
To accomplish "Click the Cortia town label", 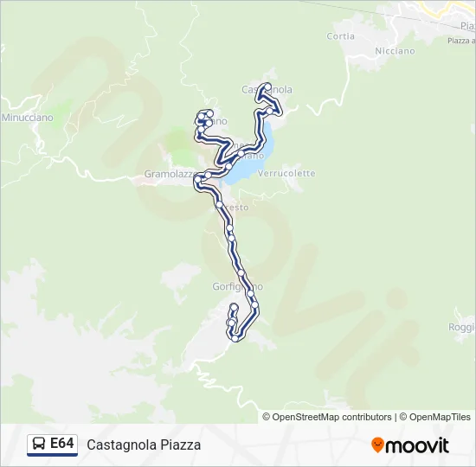I will (341, 36).
